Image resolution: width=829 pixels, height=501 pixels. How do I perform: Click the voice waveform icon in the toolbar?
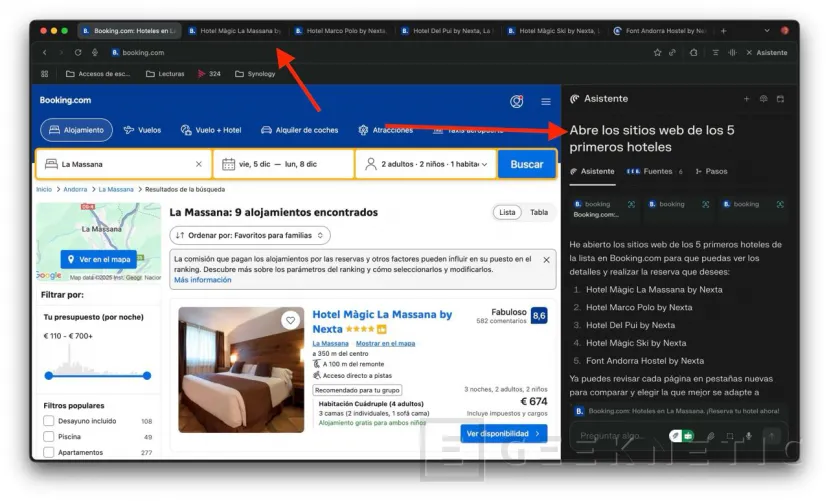[732, 52]
